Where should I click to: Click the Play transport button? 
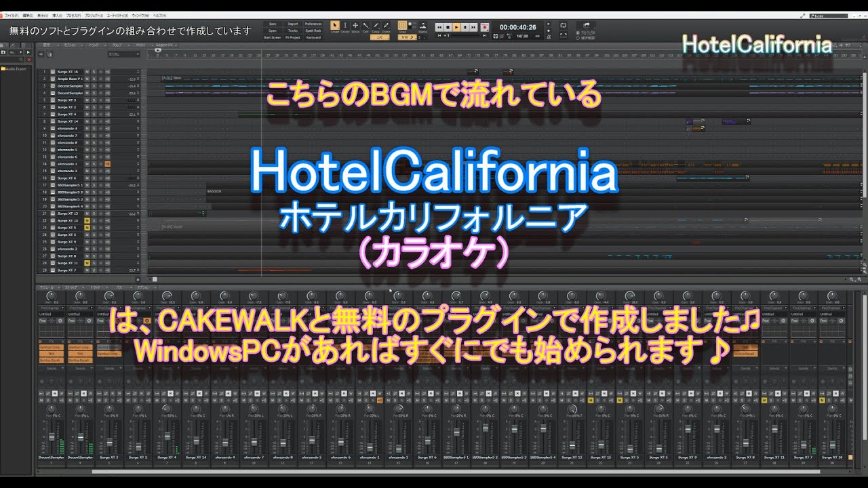click(x=456, y=27)
